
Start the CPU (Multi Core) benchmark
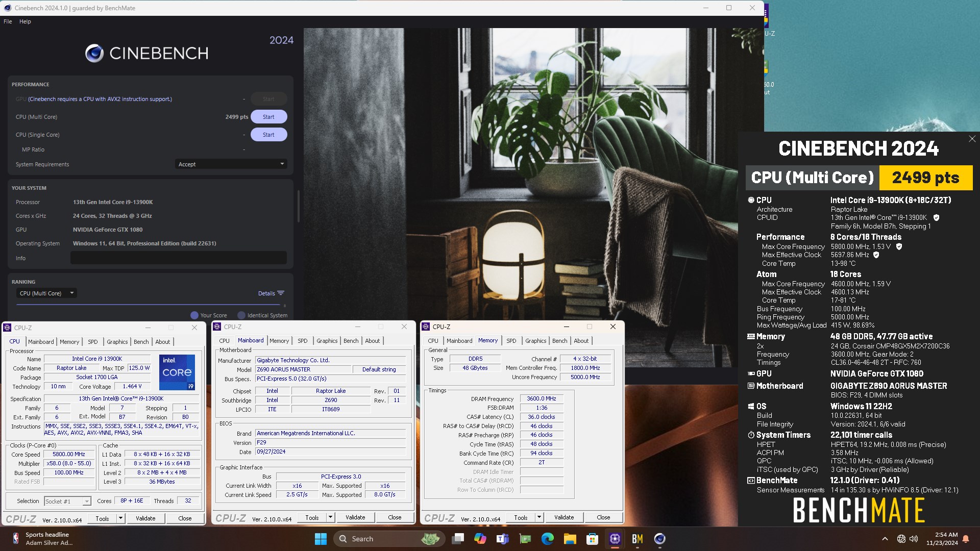(268, 117)
